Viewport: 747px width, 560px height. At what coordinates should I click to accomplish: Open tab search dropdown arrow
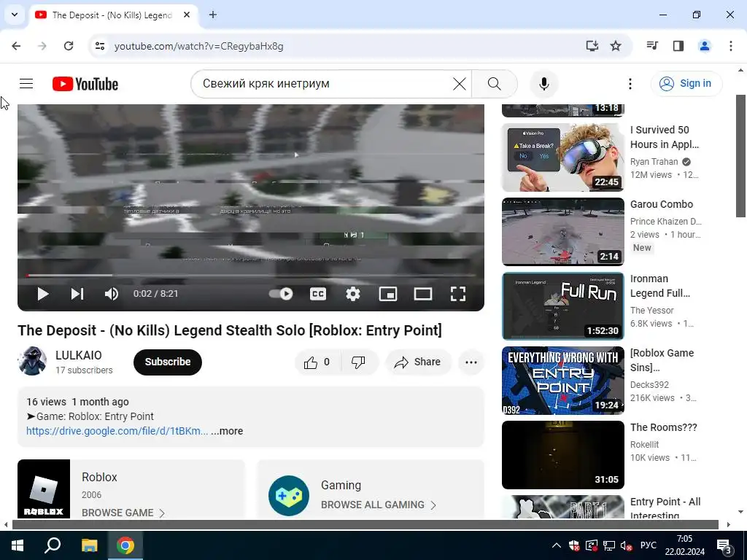coord(15,15)
